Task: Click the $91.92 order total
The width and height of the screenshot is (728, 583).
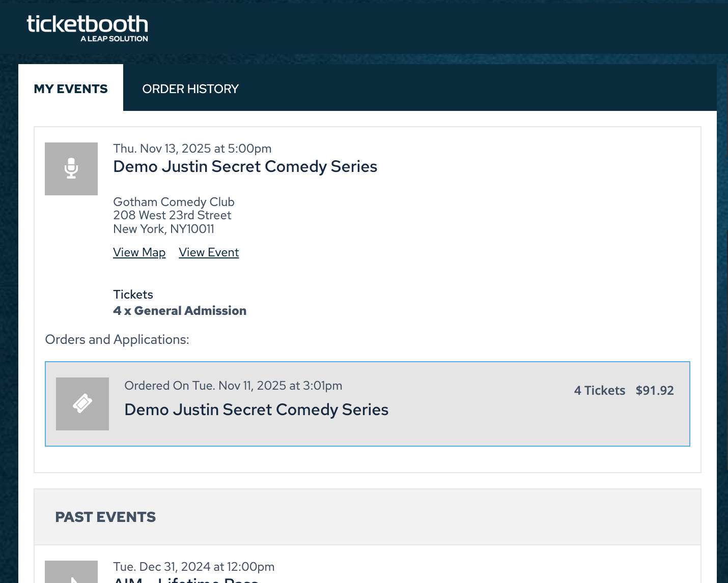Action: 655,390
